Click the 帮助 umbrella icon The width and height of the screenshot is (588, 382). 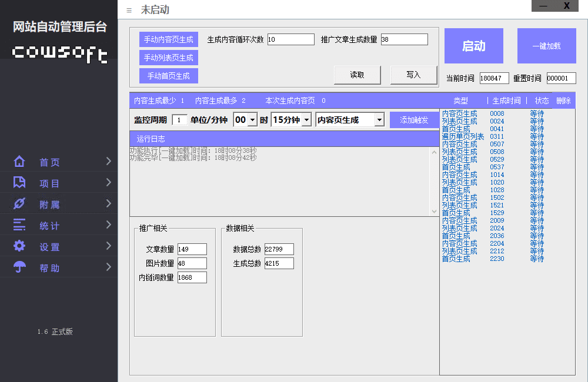(x=19, y=267)
